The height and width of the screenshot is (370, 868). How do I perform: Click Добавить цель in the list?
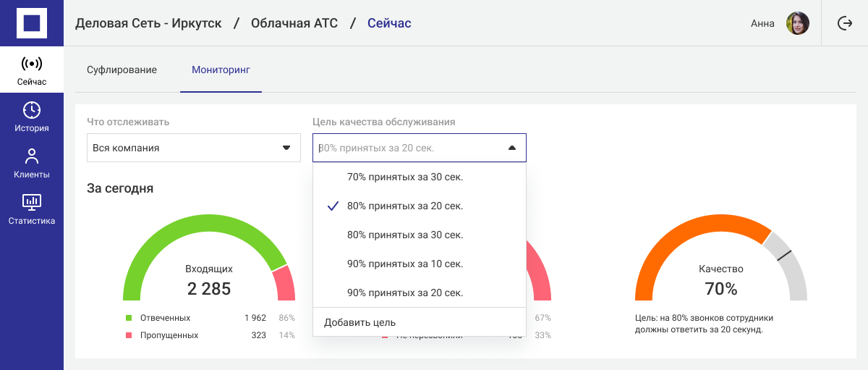click(359, 322)
